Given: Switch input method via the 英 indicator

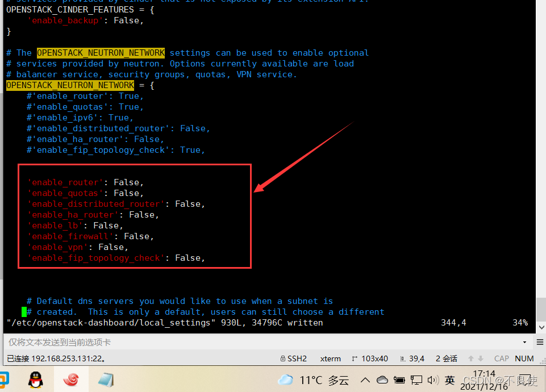Looking at the screenshot, I should click(449, 380).
